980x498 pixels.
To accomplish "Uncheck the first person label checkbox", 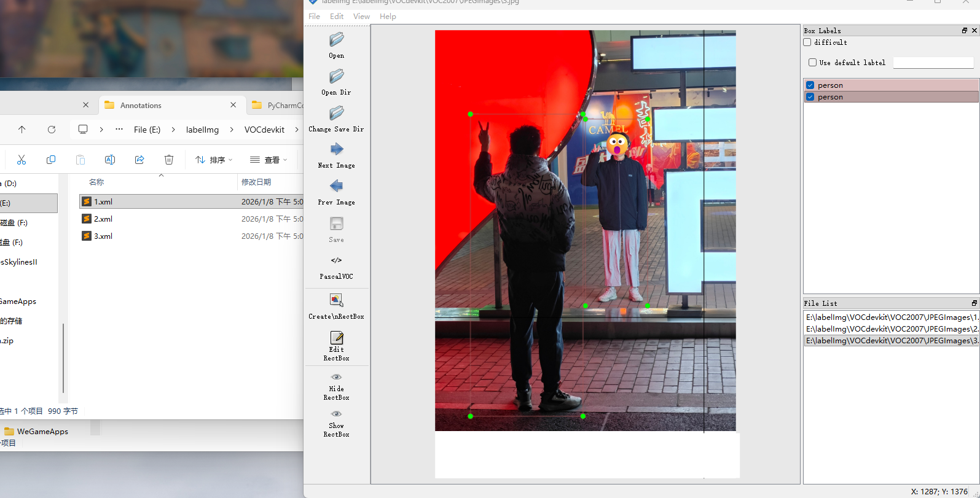I will (810, 85).
